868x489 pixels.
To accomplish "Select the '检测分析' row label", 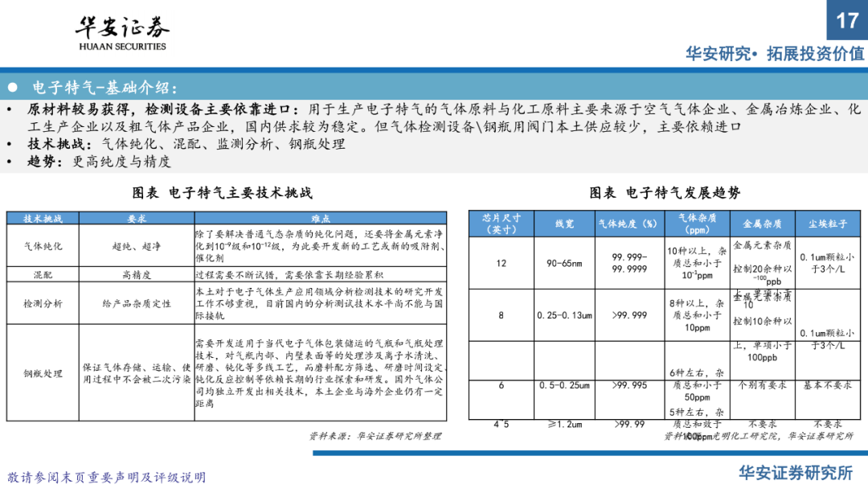I will point(43,303).
